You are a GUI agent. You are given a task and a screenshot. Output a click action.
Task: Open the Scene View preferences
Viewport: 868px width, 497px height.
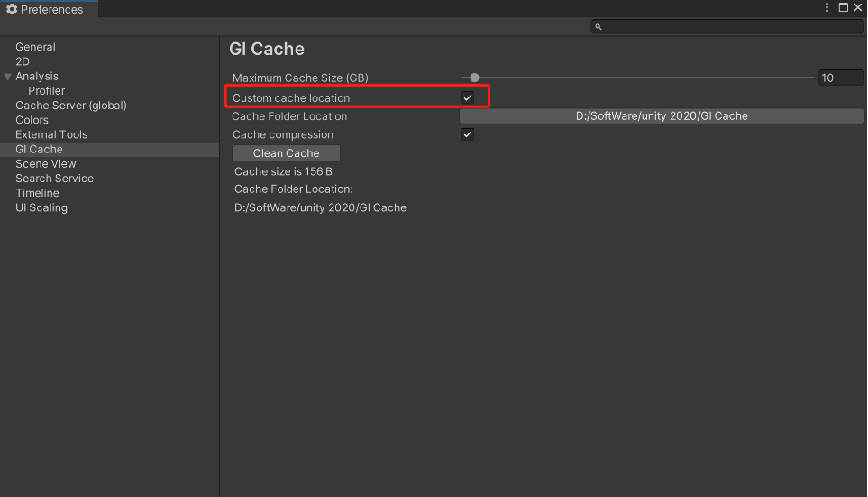(x=45, y=164)
